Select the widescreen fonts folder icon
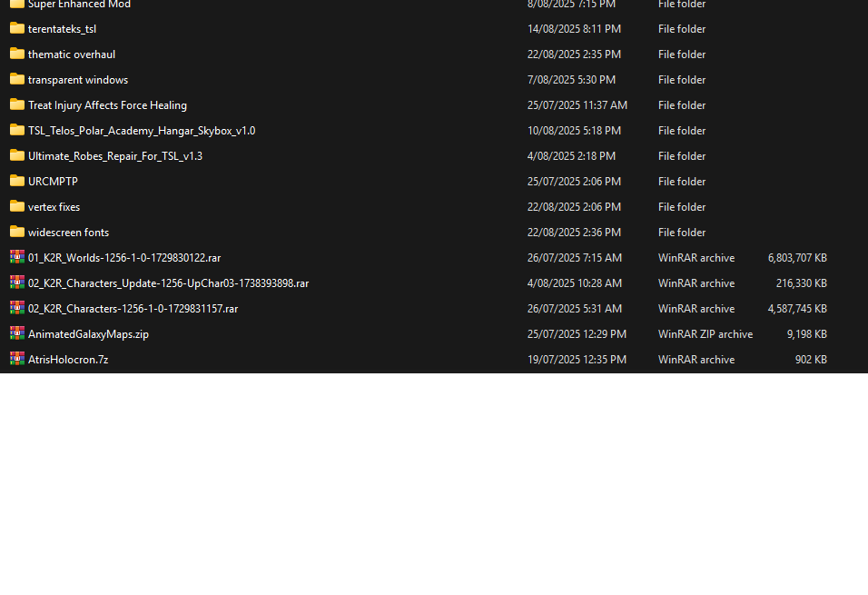The height and width of the screenshot is (595, 868). click(17, 233)
